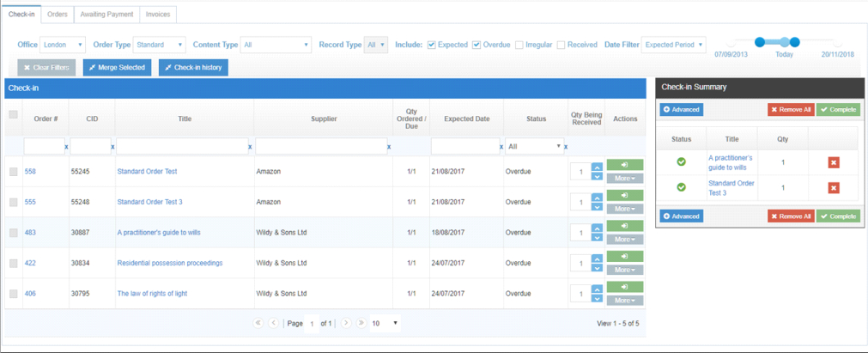
Task: Select all rows with header checkbox
Action: click(13, 115)
